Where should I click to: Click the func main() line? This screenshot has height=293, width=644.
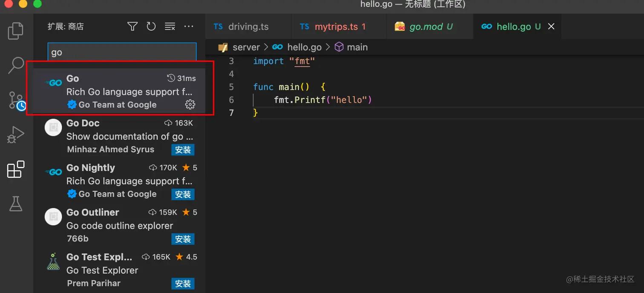click(x=289, y=87)
